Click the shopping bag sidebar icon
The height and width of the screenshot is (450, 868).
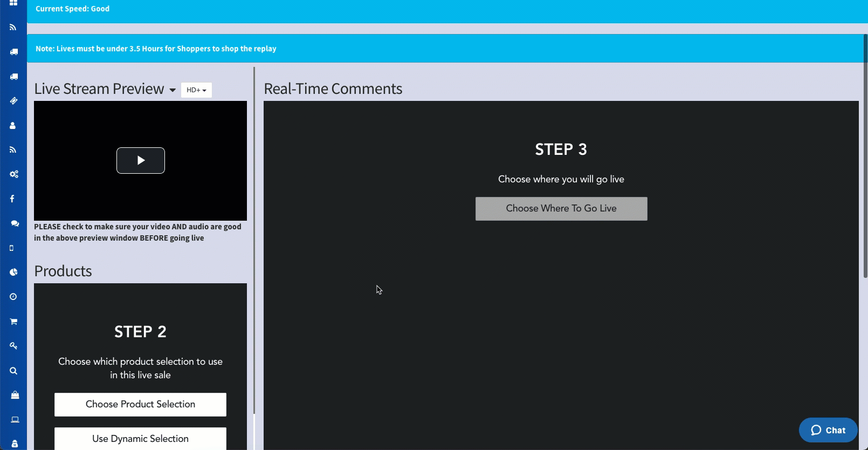click(15, 395)
